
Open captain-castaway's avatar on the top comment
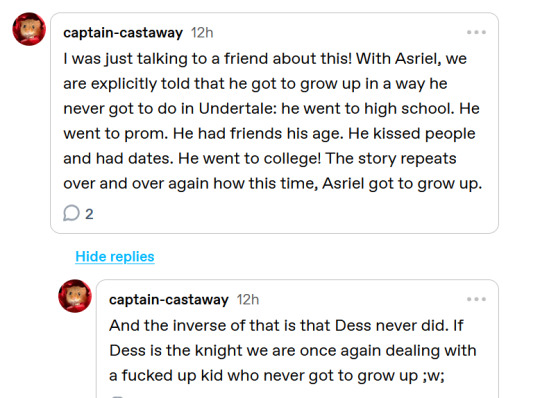tap(29, 29)
